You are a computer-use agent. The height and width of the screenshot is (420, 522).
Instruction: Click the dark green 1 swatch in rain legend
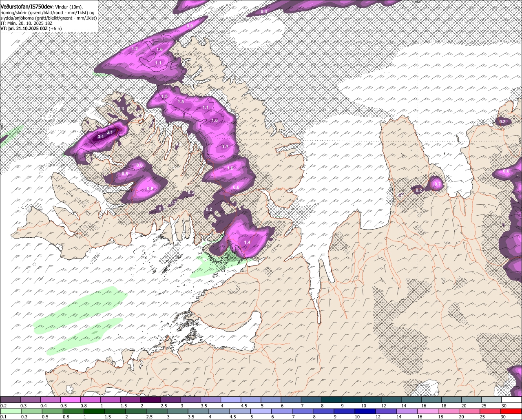pos(94,411)
